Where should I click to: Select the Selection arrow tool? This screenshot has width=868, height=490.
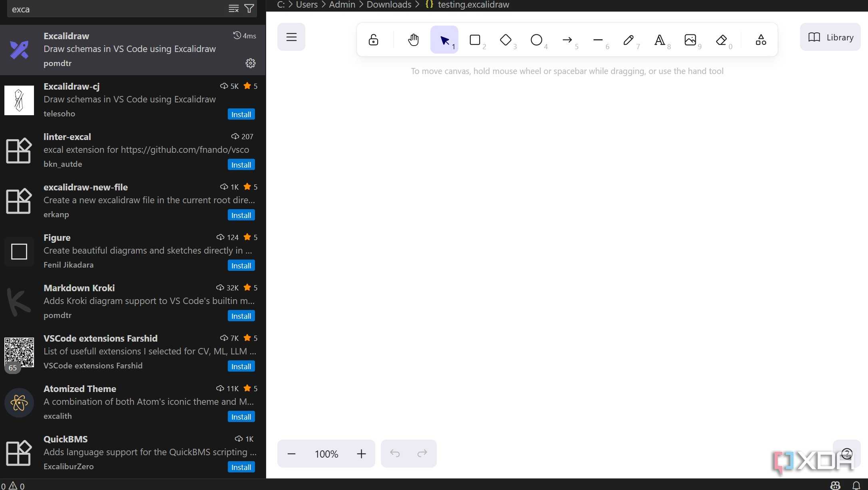444,40
